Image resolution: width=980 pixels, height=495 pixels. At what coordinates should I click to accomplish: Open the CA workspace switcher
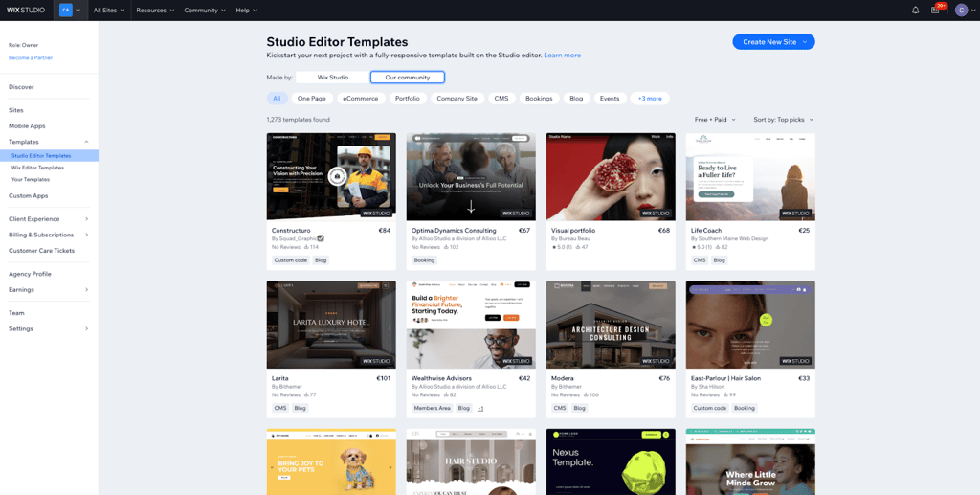[x=70, y=10]
